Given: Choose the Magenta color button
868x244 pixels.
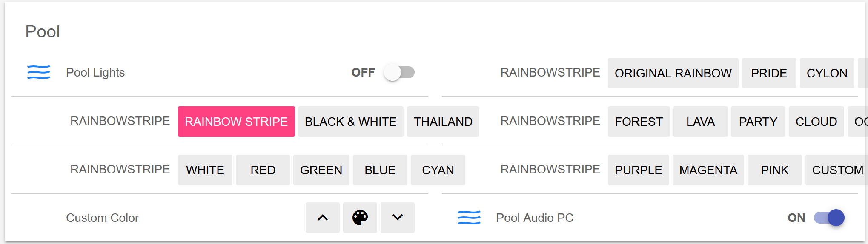Looking at the screenshot, I should (x=708, y=170).
